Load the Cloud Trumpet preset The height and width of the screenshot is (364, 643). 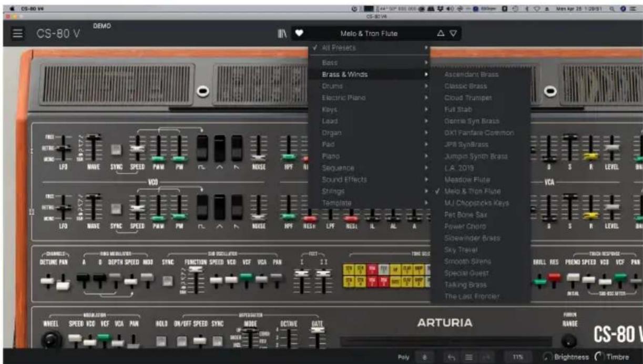(x=481, y=98)
